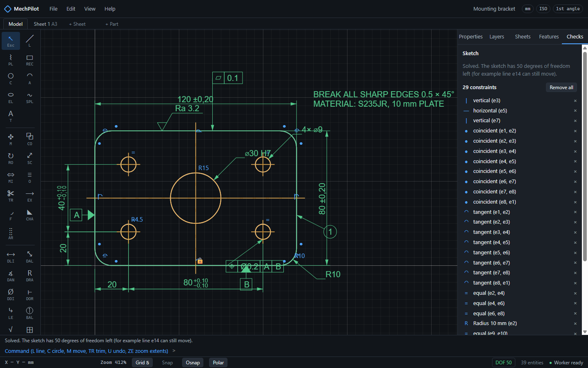This screenshot has width=588, height=368.
Task: Switch to the Sheet 1 A3 tab
Action: pos(45,24)
